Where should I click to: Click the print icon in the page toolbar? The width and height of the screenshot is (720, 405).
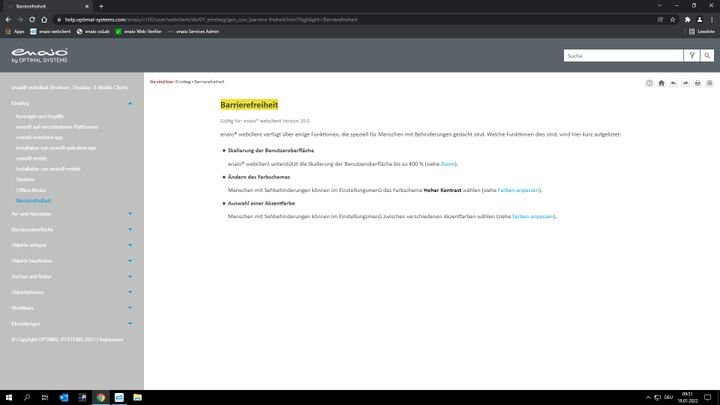coord(698,83)
